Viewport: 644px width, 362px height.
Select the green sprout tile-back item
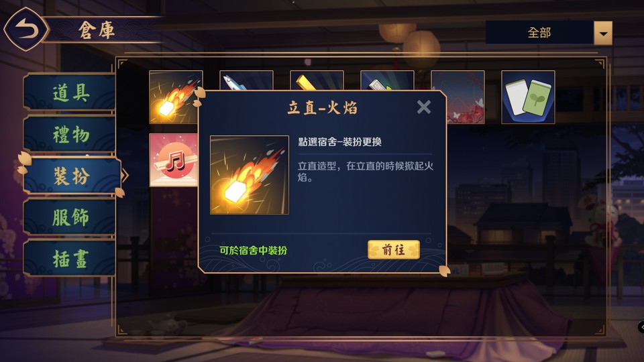coord(528,97)
